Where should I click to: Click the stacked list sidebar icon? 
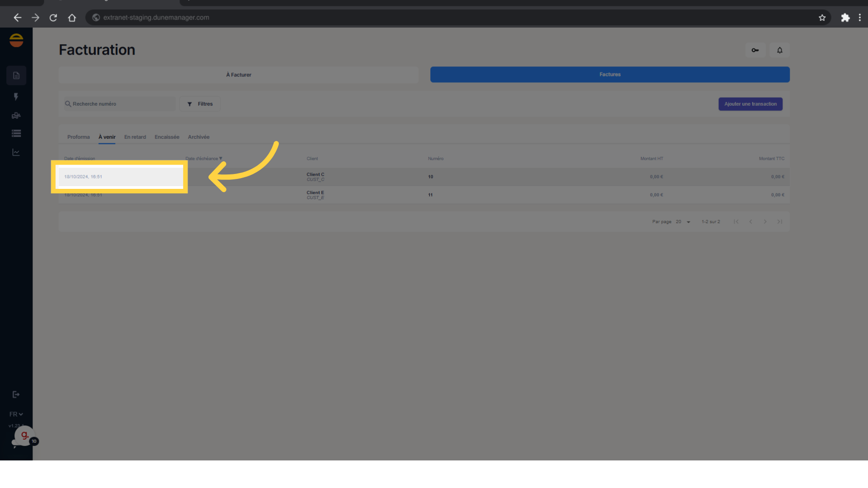pos(16,133)
